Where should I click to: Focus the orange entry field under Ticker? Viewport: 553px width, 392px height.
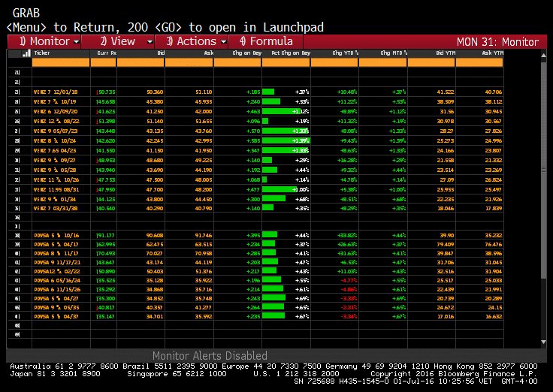(61, 63)
